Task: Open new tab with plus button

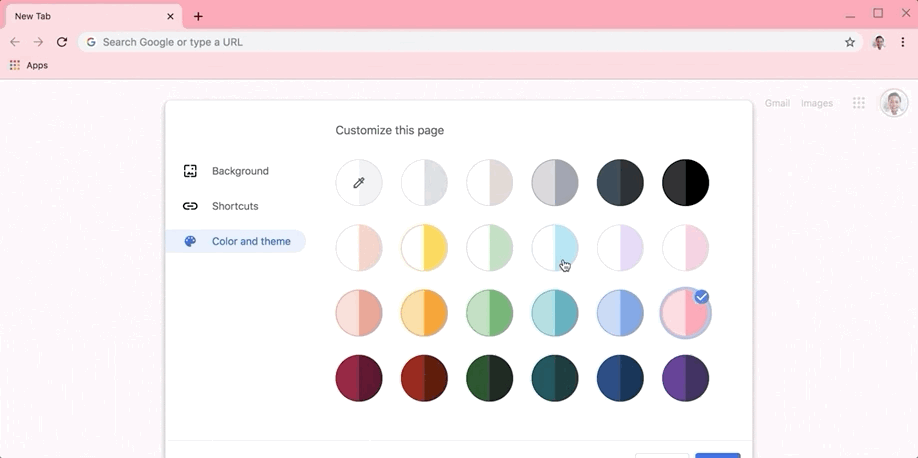Action: [x=198, y=16]
